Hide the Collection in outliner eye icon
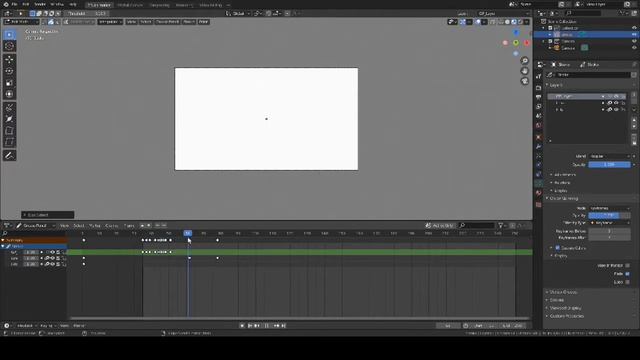The height and width of the screenshot is (360, 640). pyautogui.click(x=634, y=28)
